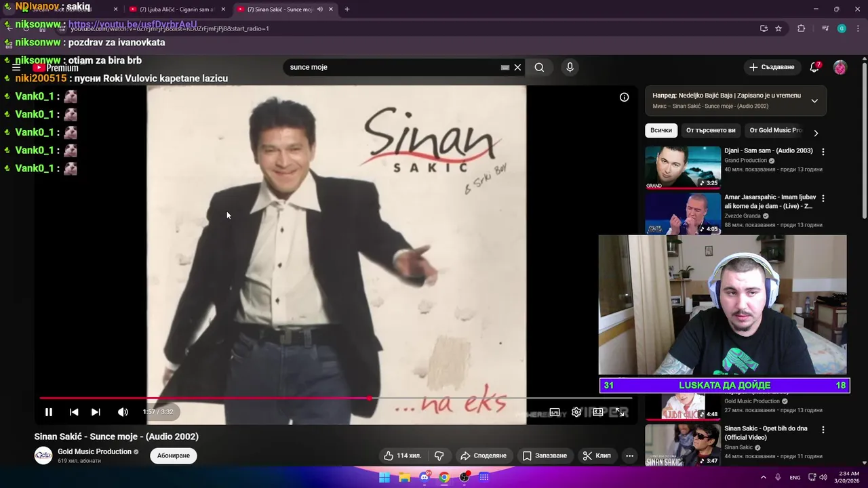Open options for Opet bih do dna
868x488 pixels.
point(823,430)
